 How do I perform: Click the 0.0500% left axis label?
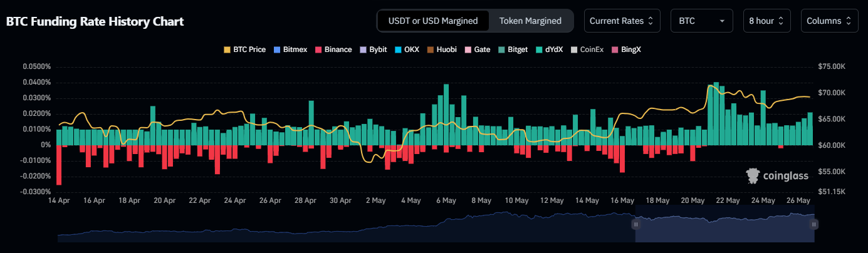[36, 66]
